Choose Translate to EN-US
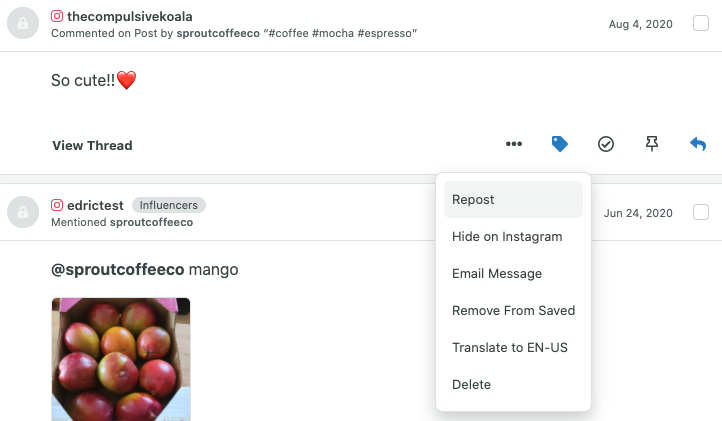722x421 pixels. point(513,347)
